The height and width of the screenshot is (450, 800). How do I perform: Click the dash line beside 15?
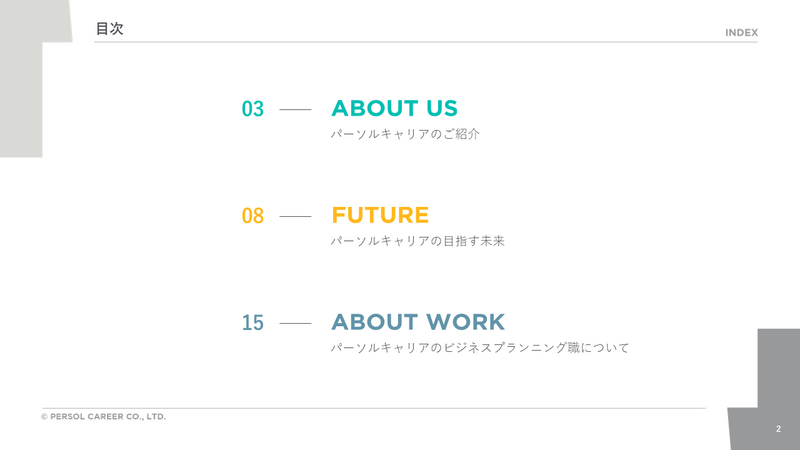pyautogui.click(x=295, y=323)
